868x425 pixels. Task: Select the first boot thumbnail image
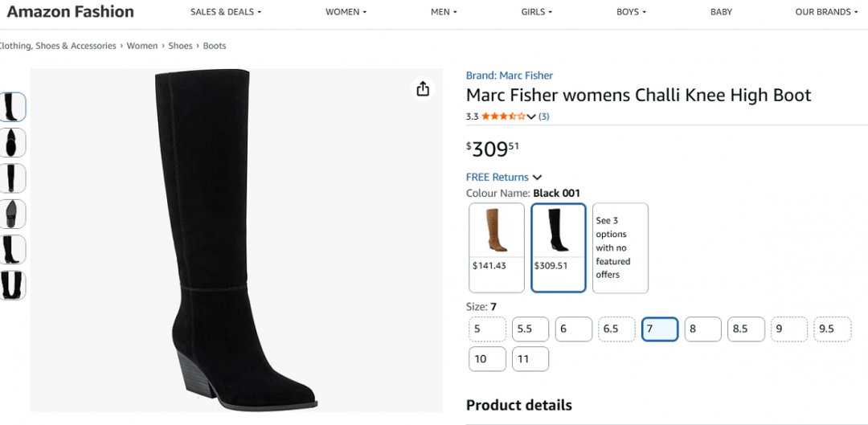(x=13, y=107)
